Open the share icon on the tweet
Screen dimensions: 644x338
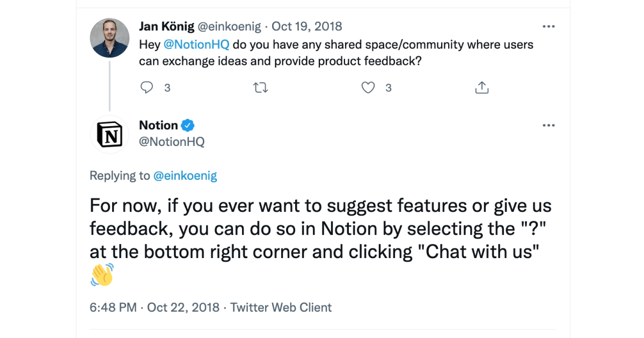481,87
